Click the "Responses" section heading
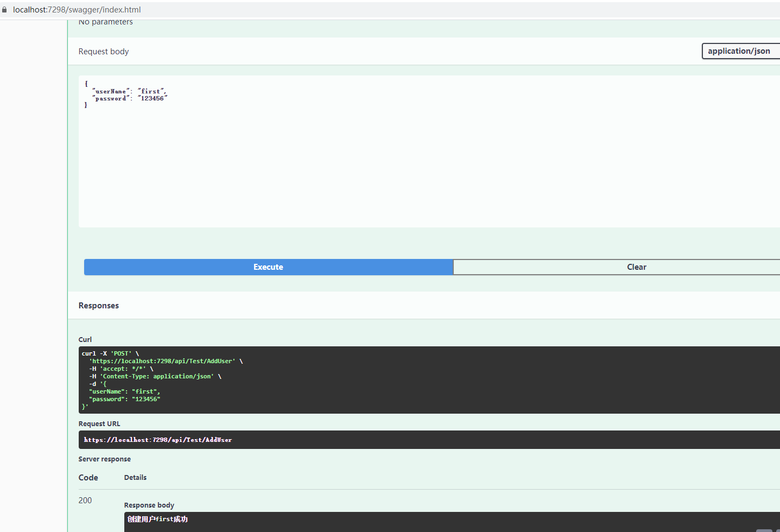The image size is (780, 532). point(99,306)
